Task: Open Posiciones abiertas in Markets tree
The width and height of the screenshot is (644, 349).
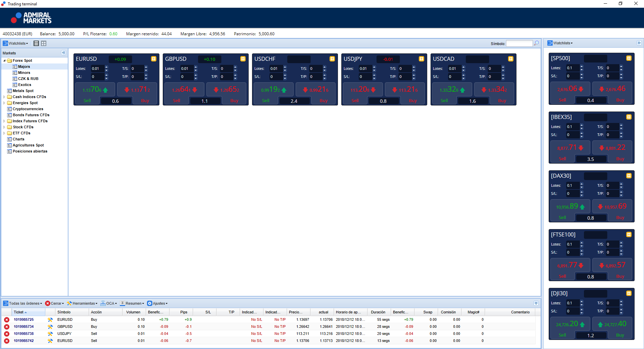Action: coord(30,151)
